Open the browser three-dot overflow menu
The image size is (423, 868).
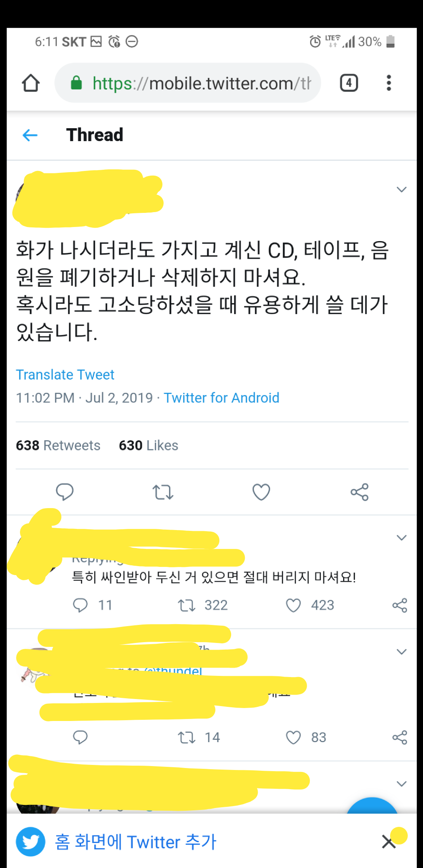(x=389, y=83)
